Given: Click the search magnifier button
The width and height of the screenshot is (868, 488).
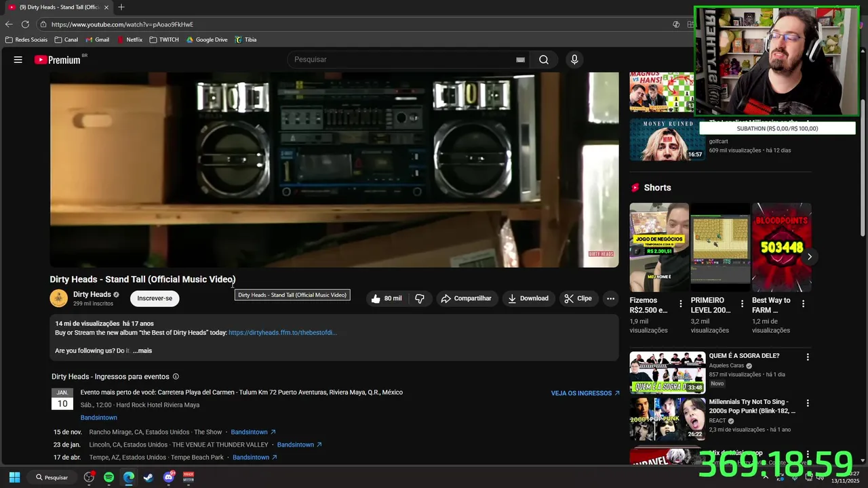Looking at the screenshot, I should click(x=544, y=60).
